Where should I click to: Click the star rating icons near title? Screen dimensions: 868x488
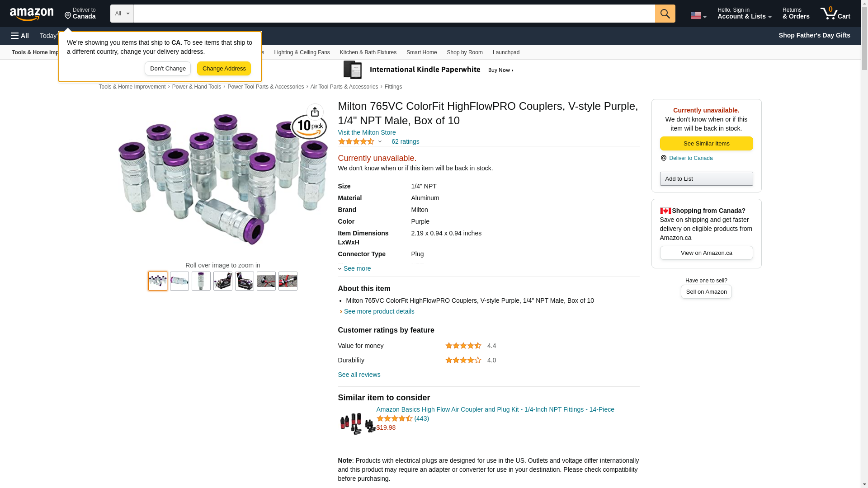pyautogui.click(x=356, y=142)
